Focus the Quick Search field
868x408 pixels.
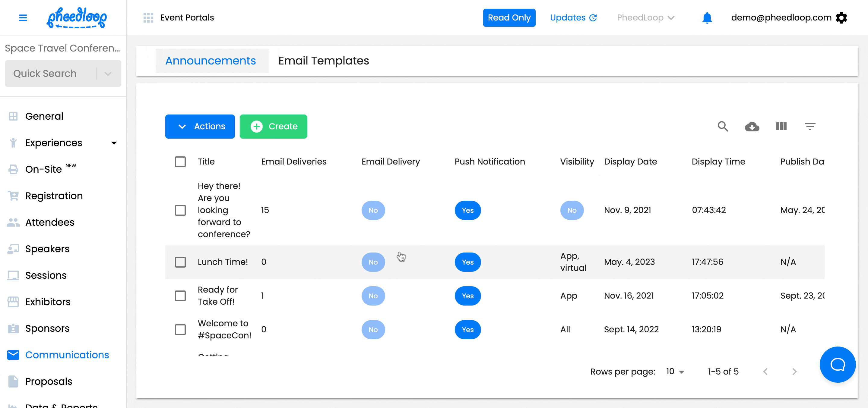(x=51, y=74)
